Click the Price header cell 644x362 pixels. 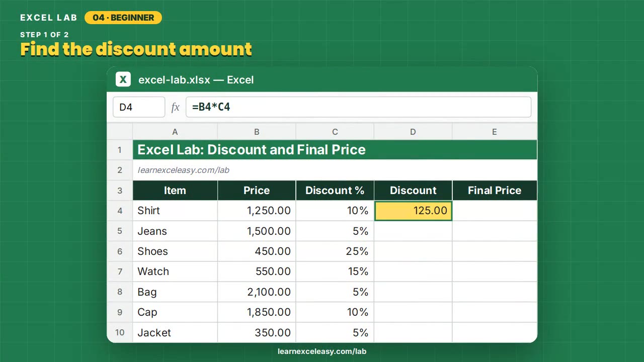pos(257,191)
